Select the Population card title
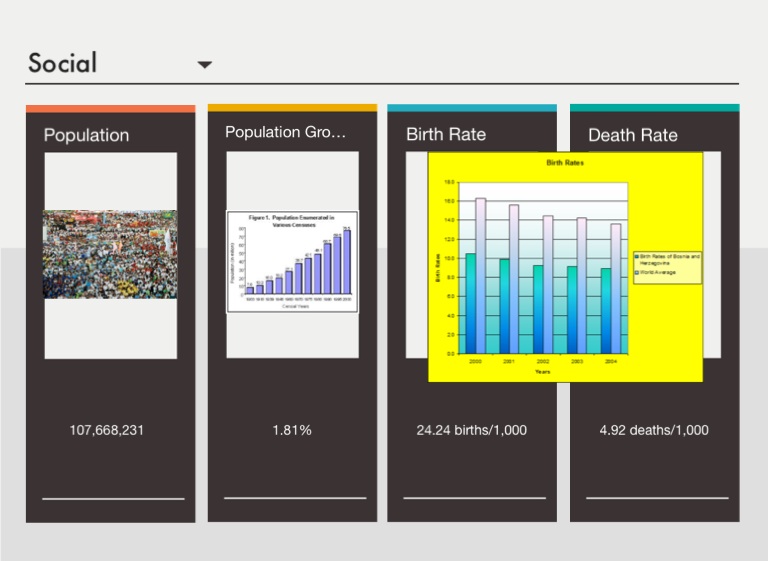 86,135
